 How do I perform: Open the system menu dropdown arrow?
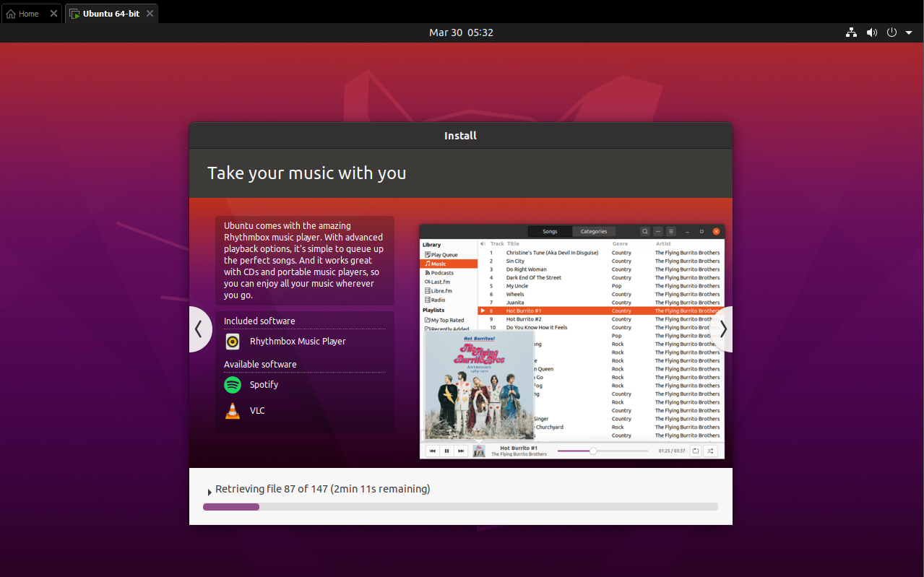909,32
